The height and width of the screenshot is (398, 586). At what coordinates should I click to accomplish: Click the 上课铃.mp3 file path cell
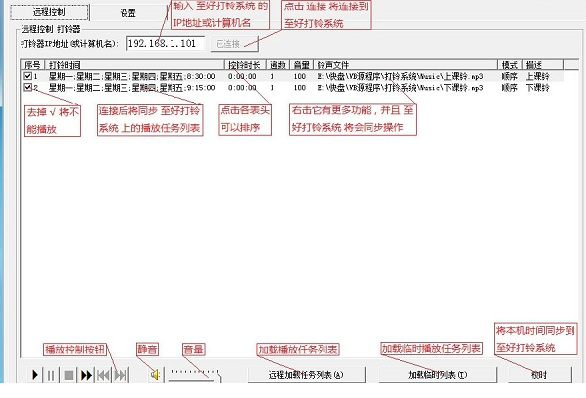click(400, 76)
